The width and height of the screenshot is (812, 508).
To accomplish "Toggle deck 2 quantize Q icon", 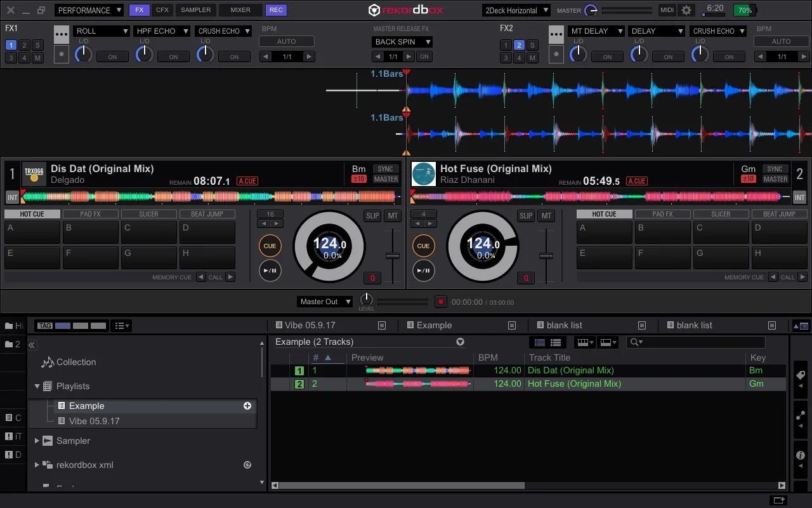I will click(526, 278).
